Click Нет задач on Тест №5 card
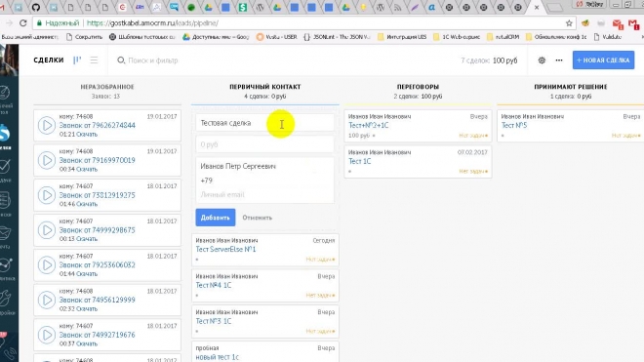Viewport: 644px width, 362px height. point(625,136)
